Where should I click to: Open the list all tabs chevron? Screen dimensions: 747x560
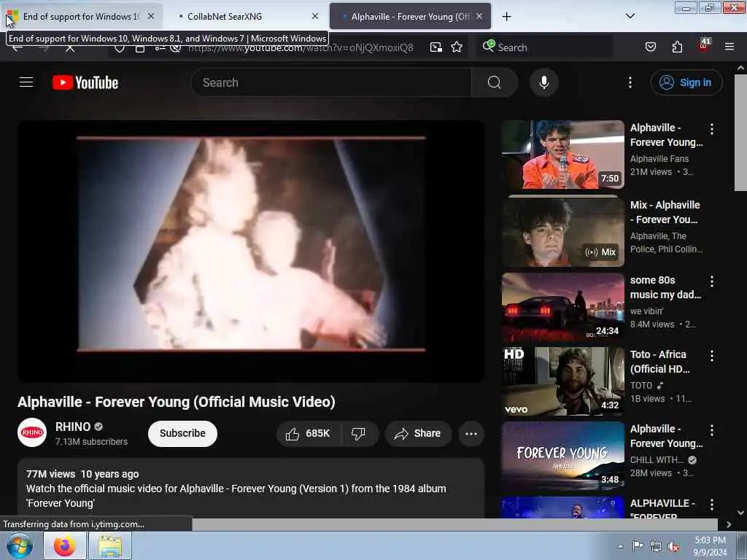click(630, 16)
